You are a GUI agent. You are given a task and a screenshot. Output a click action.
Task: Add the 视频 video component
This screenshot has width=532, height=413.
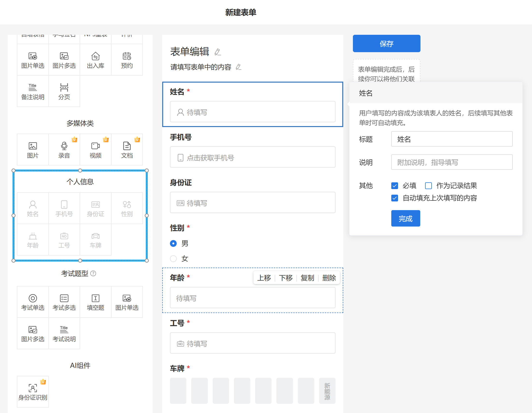click(96, 150)
